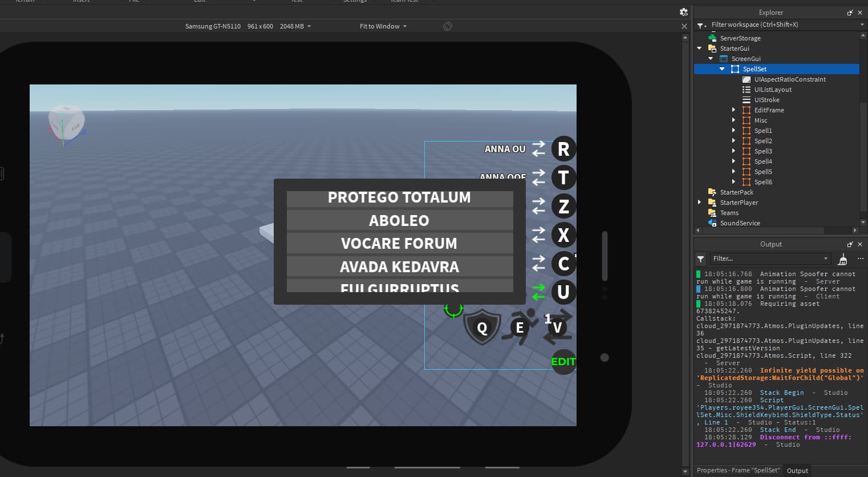The height and width of the screenshot is (477, 868).
Task: Tap the V swap icon in game
Action: 558,328
